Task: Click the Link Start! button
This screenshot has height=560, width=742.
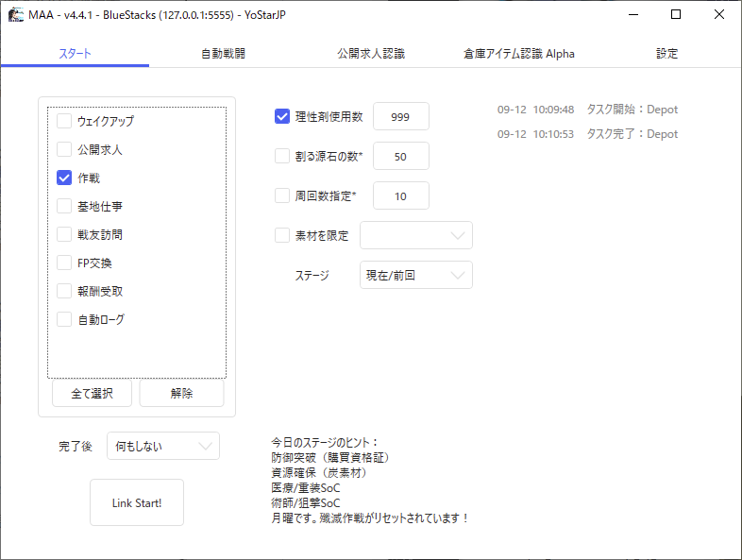Action: click(137, 502)
